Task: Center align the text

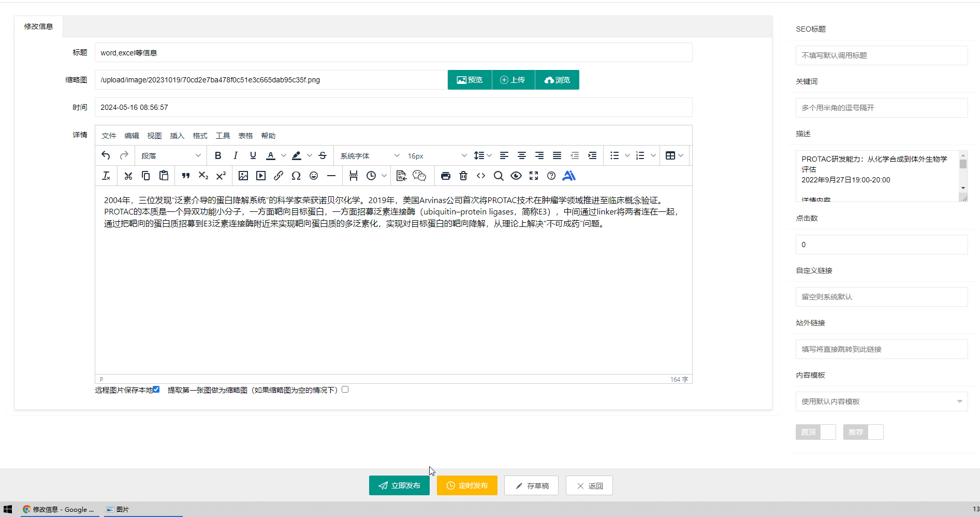Action: coord(522,155)
